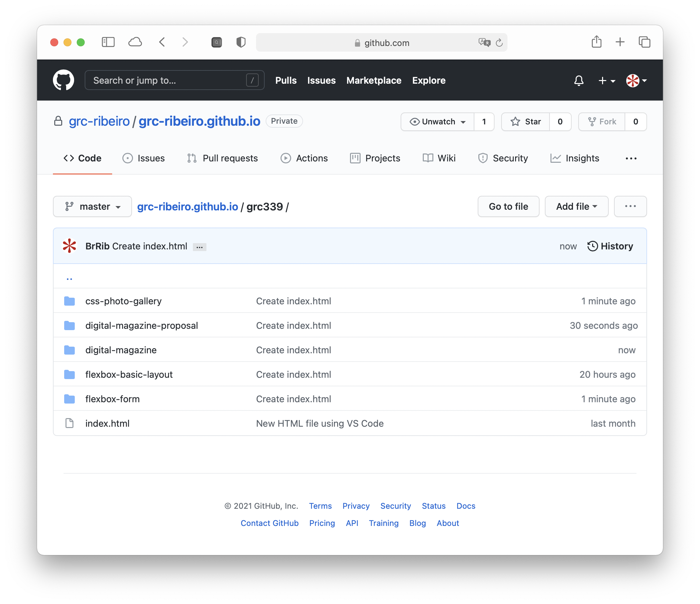Click grc-ribeiro.github.io in the breadcrumb path
This screenshot has width=700, height=604.
(188, 206)
